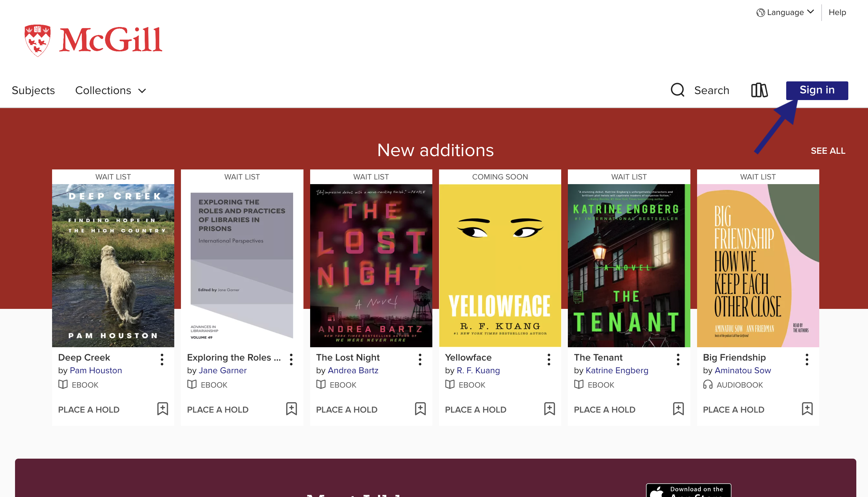Open the Help link
Screen dimensions: 868x497
(x=837, y=12)
